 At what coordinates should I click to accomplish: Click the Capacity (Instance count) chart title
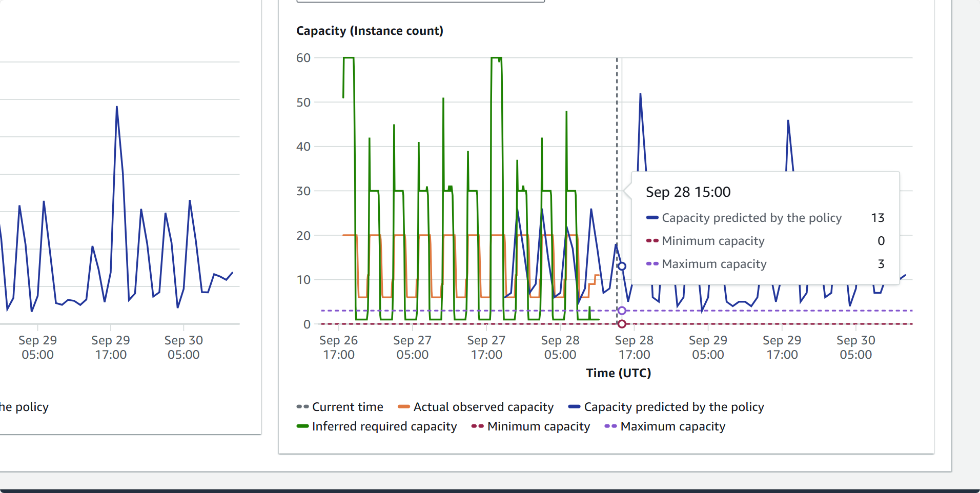[370, 31]
